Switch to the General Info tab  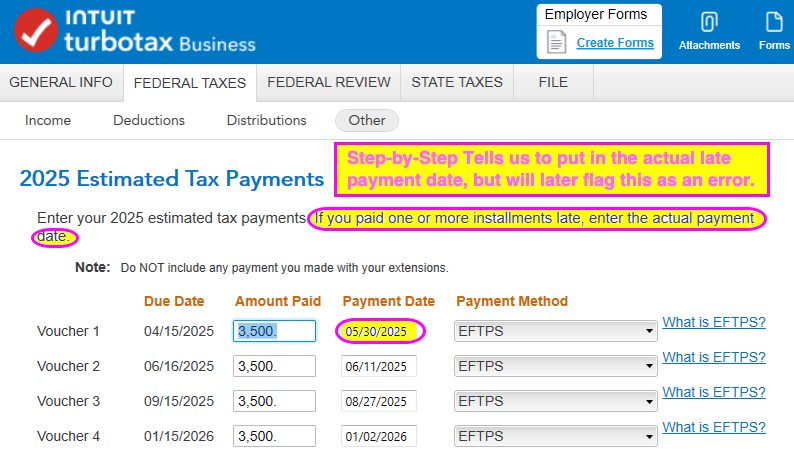61,83
